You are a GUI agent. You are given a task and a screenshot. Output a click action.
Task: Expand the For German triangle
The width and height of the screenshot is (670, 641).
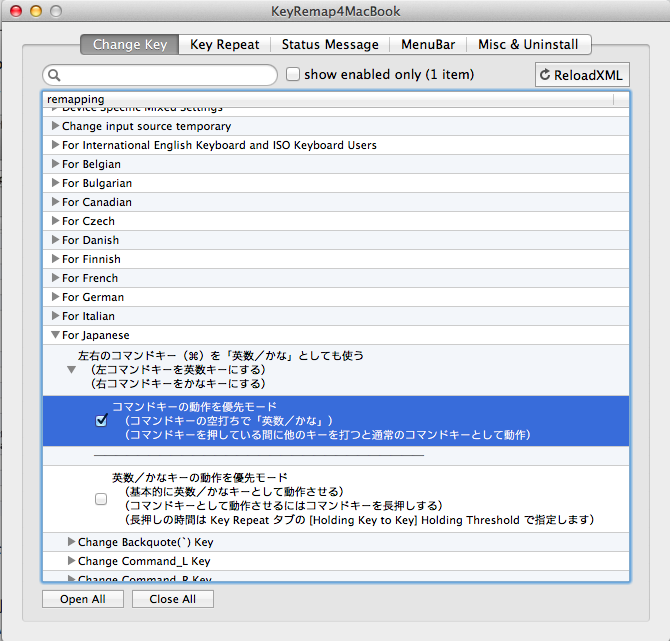[55, 297]
